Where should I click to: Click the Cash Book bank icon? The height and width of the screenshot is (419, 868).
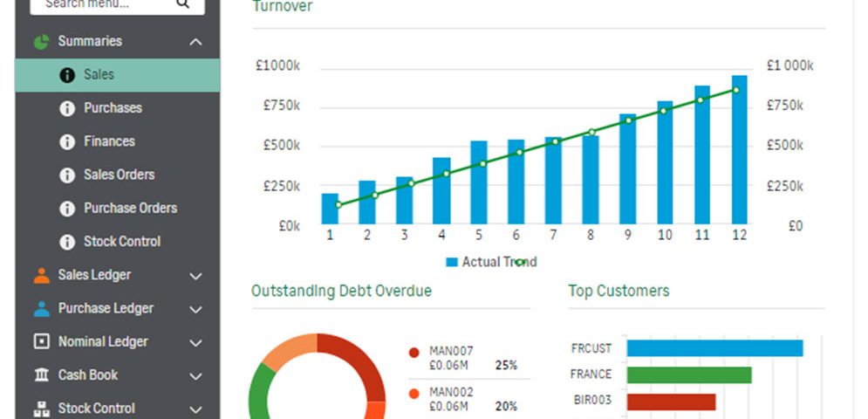(42, 375)
